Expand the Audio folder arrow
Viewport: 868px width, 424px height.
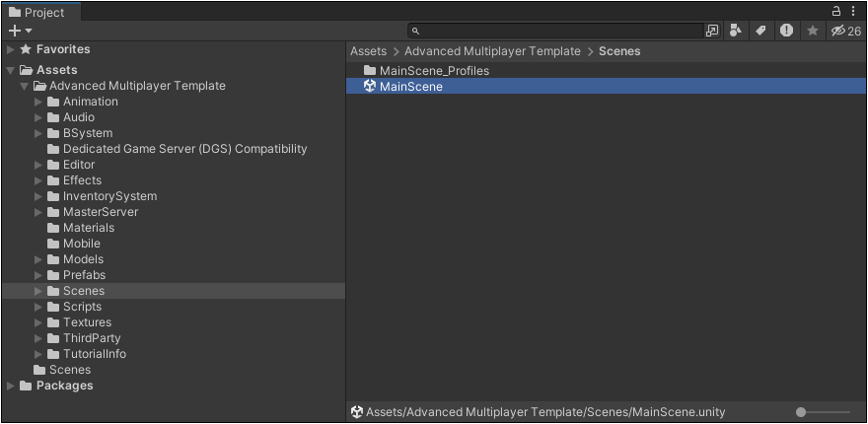pos(38,118)
